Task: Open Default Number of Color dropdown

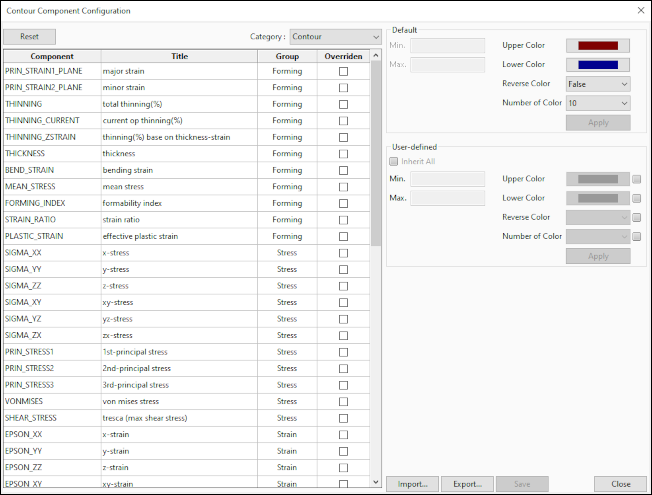Action: 598,103
